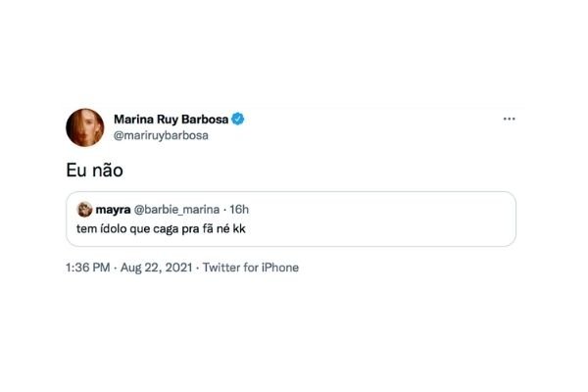
Task: Click the blue verified badge
Action: tap(238, 120)
